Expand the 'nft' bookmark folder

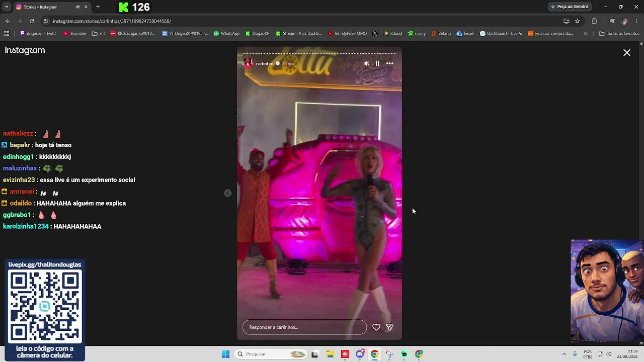click(99, 34)
